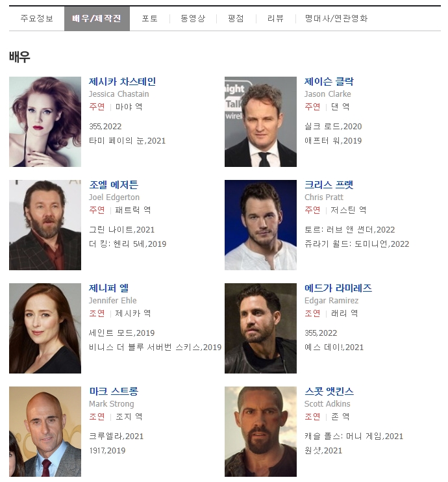This screenshot has height=482, width=448.
Task: Open the film 쥬라기 월드: 도미니언,2022
Action: tap(356, 244)
